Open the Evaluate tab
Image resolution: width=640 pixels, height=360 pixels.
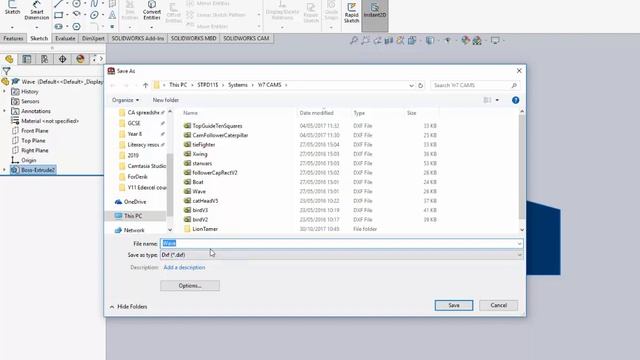pos(65,38)
